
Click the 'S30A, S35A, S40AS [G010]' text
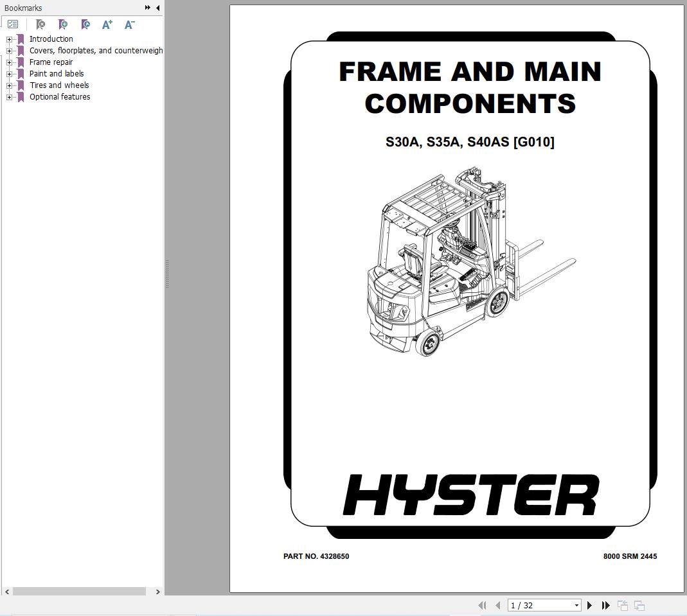pyautogui.click(x=470, y=142)
